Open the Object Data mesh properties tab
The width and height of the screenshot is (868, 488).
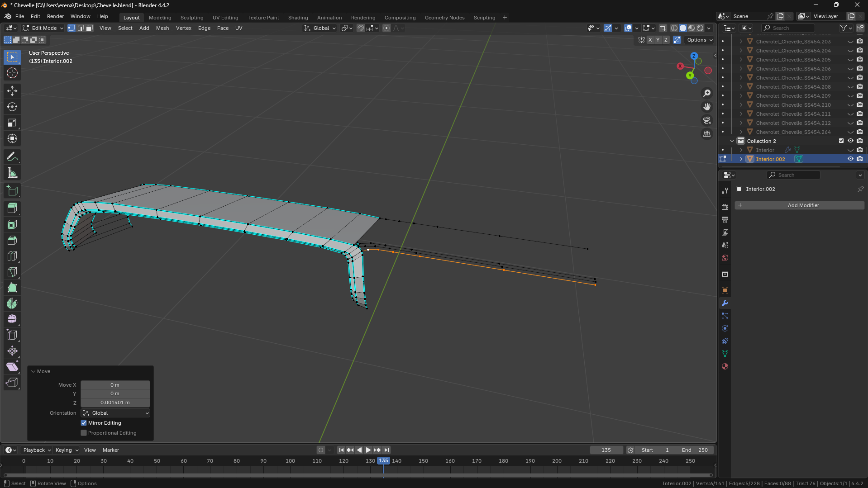[725, 354]
